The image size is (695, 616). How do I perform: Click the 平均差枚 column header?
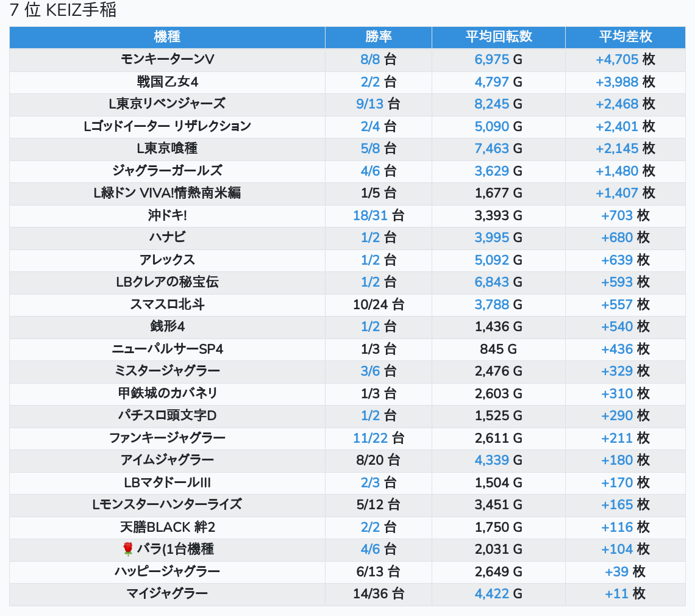[x=625, y=37]
